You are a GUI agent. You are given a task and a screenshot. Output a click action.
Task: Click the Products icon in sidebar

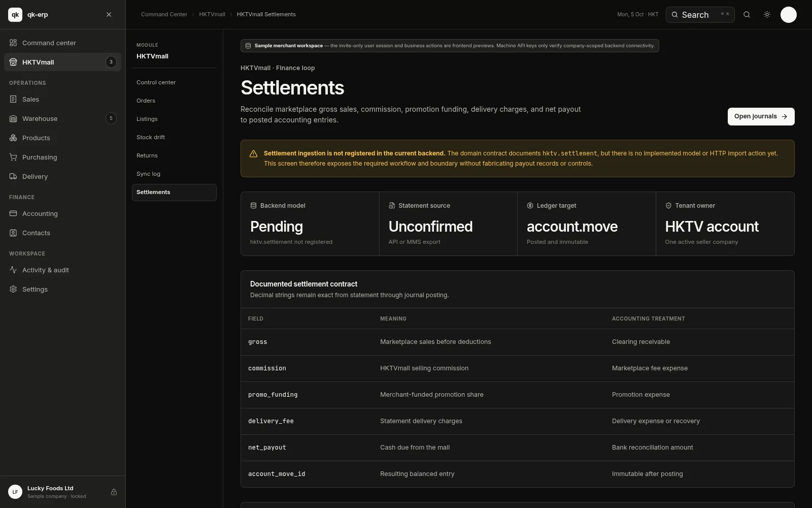13,138
